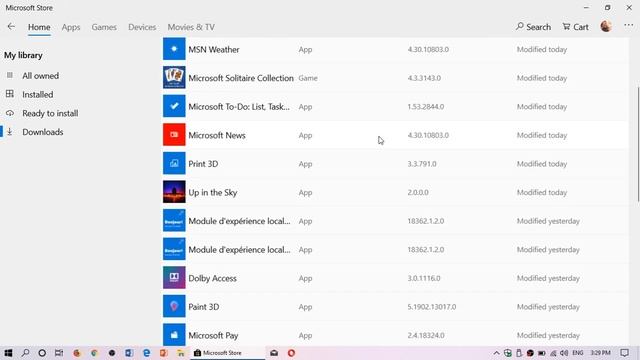
Task: Open the Mail app from the taskbar
Action: 274,353
